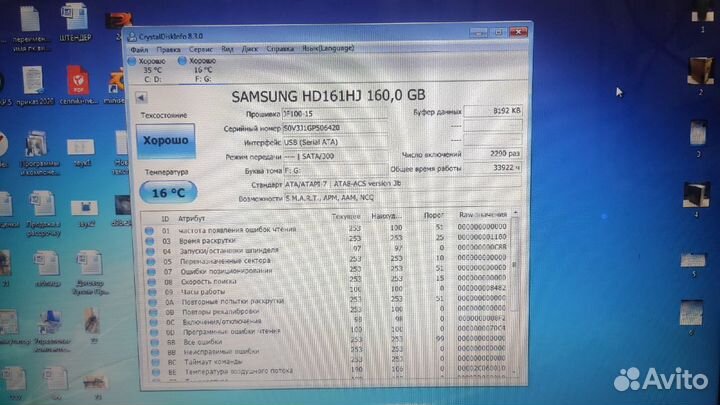Open desktop image thumbnail labeled 4

coord(696,199)
